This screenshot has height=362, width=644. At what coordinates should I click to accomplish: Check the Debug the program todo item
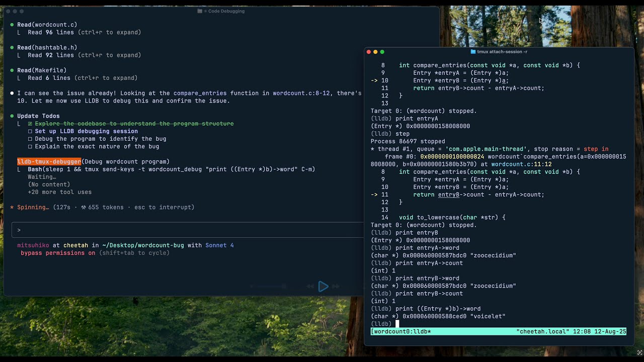pos(30,139)
